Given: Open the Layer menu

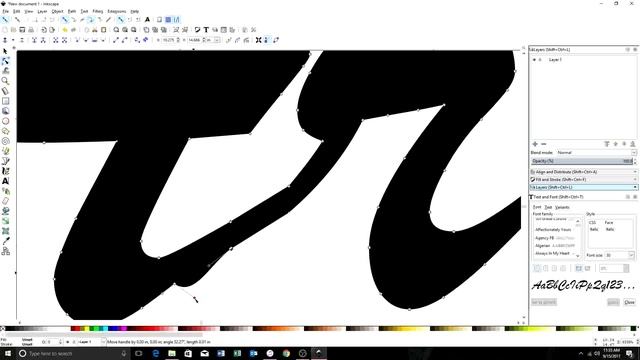Looking at the screenshot, I should tap(42, 11).
